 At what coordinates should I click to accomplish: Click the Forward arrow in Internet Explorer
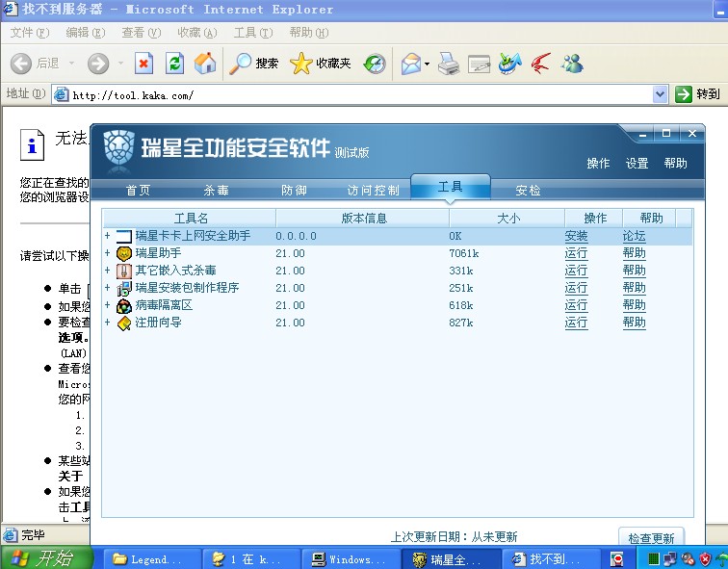[x=98, y=64]
